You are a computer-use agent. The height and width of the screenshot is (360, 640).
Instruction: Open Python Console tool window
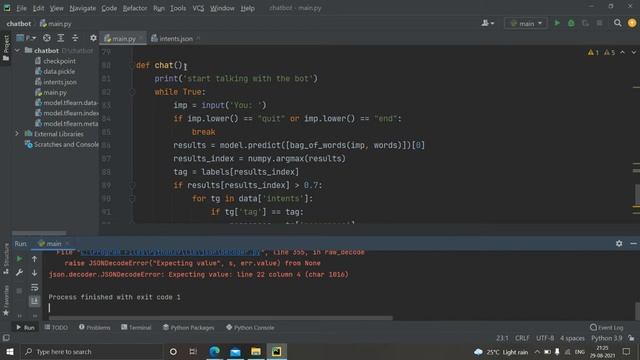click(250, 327)
